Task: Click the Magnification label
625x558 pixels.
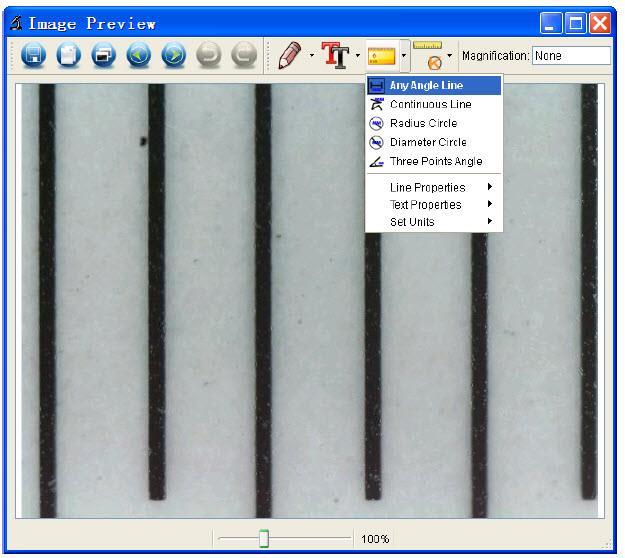Action: pyautogui.click(x=495, y=55)
